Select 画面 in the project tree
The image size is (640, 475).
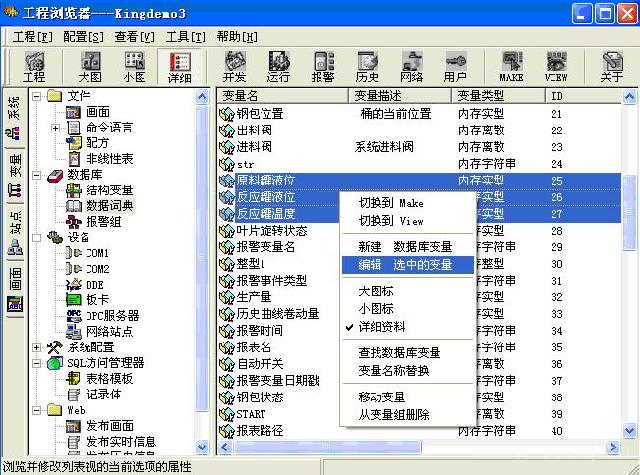[x=98, y=112]
